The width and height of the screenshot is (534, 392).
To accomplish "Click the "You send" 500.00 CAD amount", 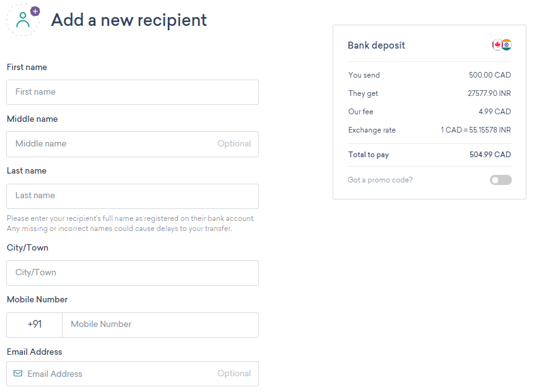I will click(x=490, y=75).
